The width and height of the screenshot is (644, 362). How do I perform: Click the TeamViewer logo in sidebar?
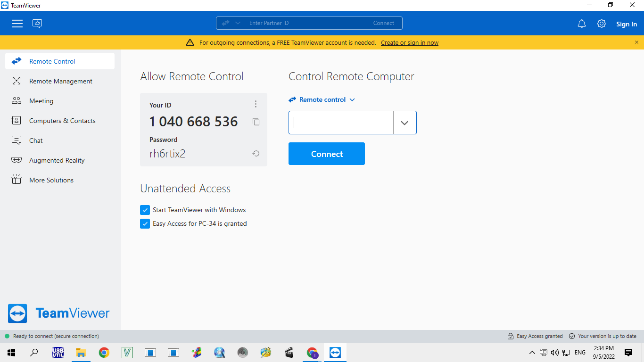58,313
